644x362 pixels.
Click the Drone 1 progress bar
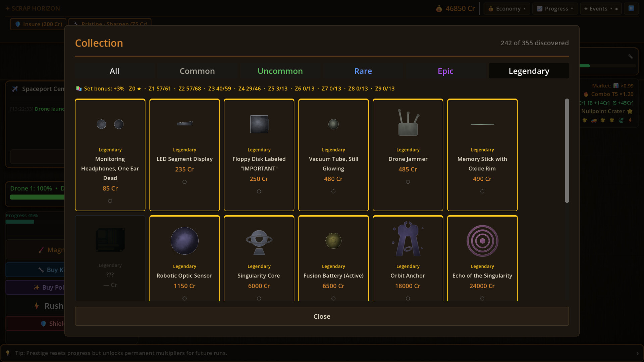(37, 197)
